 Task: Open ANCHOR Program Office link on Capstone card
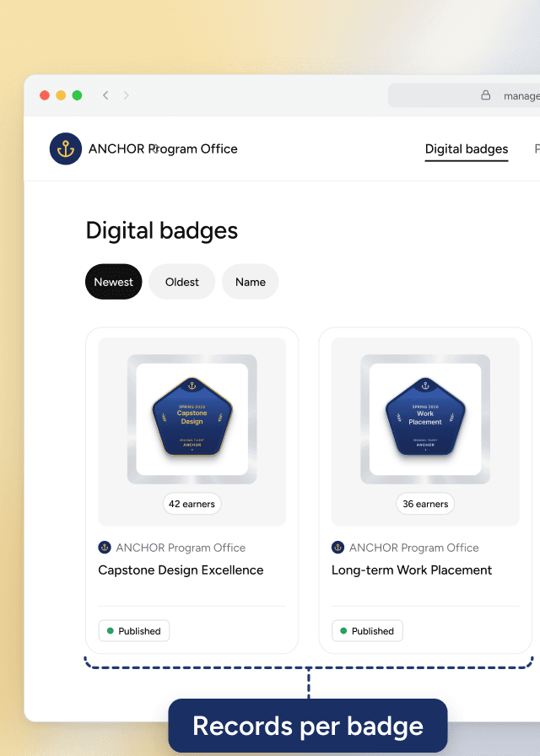181,548
